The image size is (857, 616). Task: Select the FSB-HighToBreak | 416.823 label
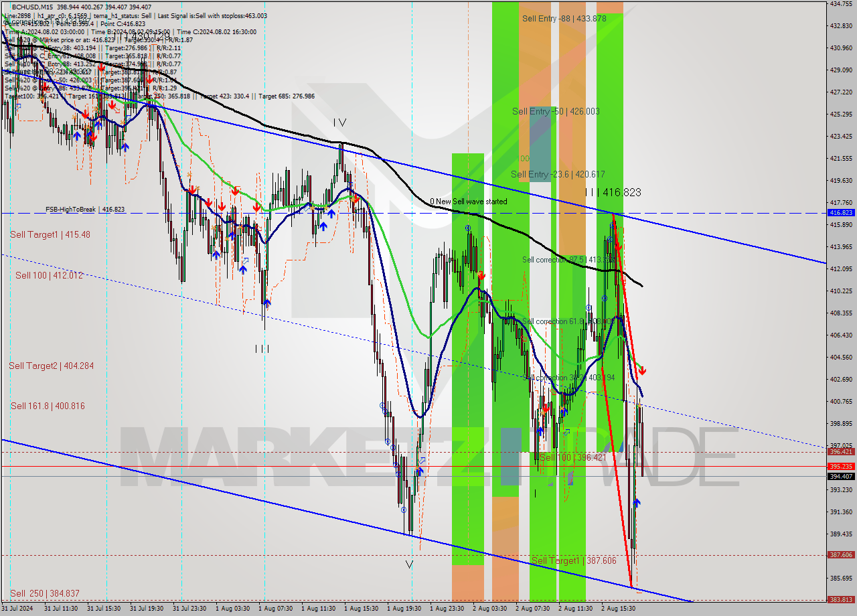point(85,210)
